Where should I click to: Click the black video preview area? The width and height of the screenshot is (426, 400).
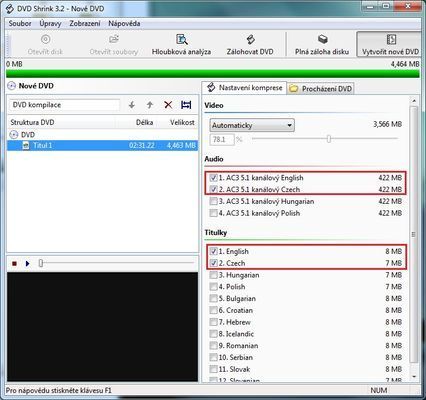(x=103, y=327)
